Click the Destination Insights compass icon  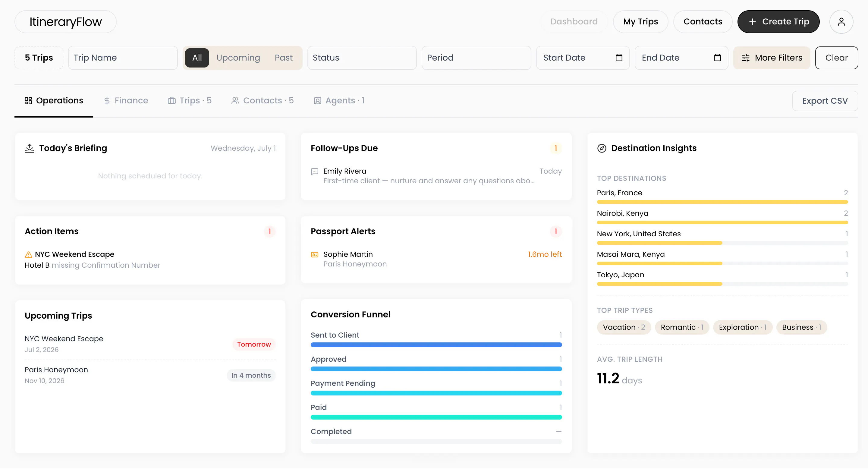(x=602, y=148)
